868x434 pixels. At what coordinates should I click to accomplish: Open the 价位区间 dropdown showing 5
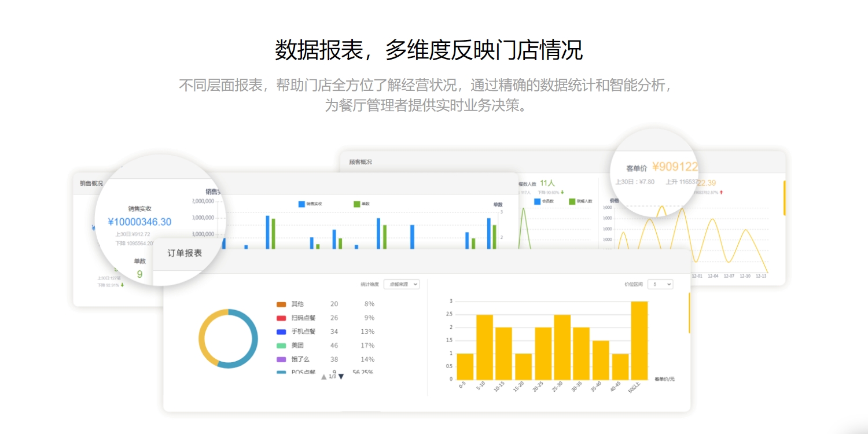(x=660, y=284)
